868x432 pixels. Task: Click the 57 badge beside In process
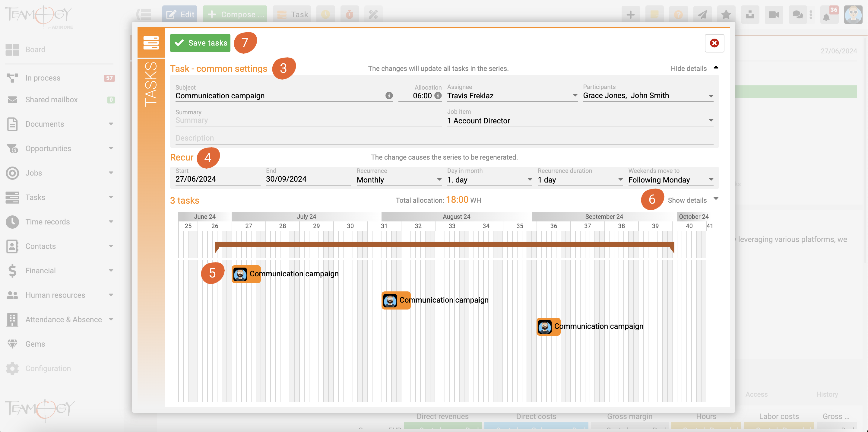pos(109,78)
